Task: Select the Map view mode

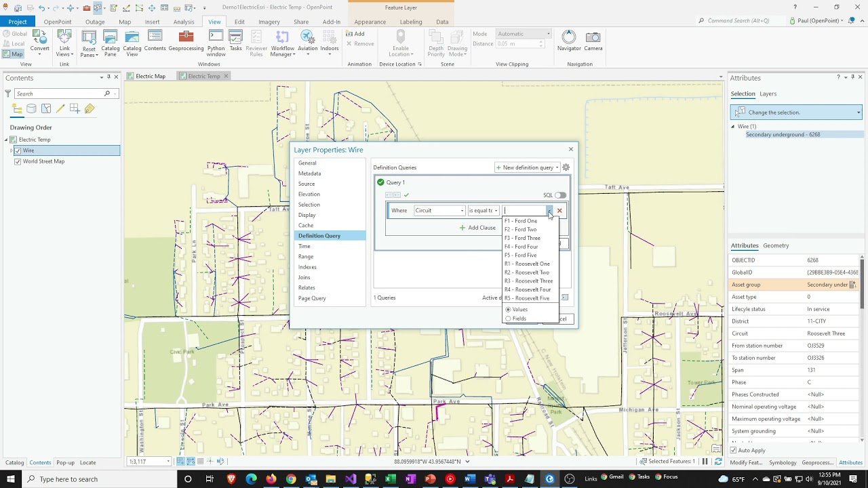Action: coord(13,54)
